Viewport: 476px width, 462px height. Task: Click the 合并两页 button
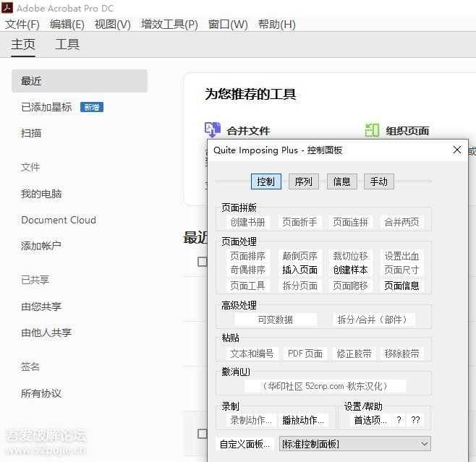point(401,222)
